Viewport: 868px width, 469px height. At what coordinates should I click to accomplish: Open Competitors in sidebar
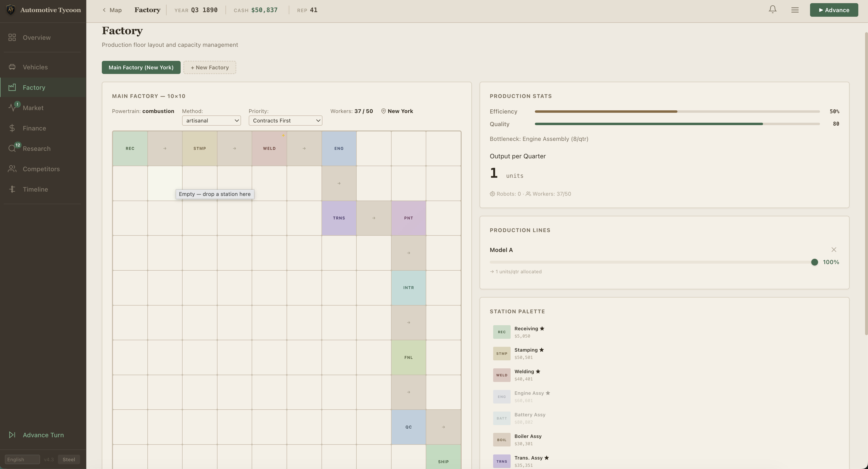[43, 169]
